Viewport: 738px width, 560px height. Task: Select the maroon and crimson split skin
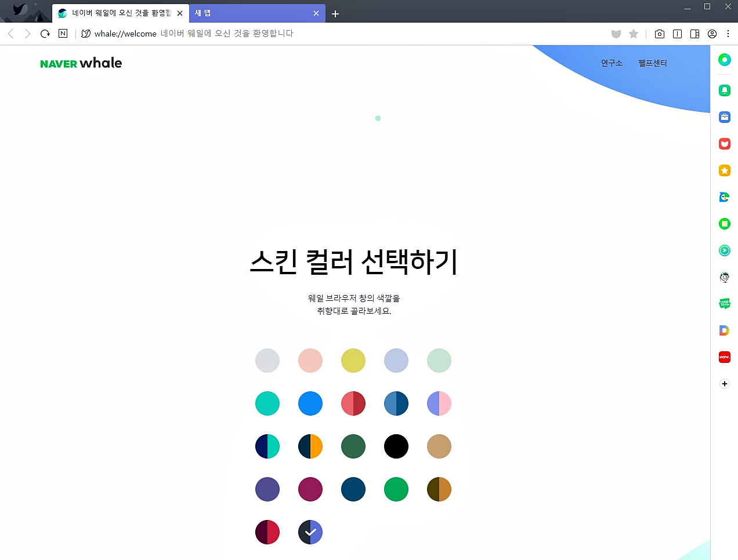267,532
